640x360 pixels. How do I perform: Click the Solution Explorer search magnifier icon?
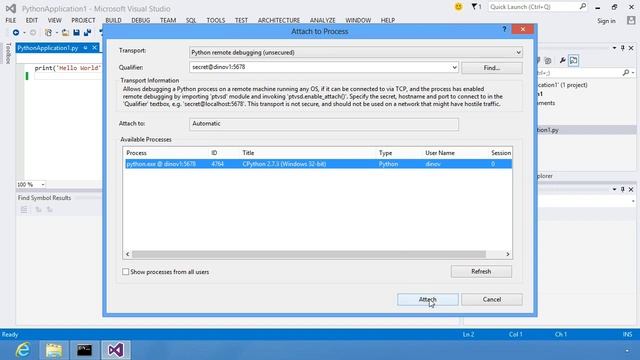click(x=626, y=73)
